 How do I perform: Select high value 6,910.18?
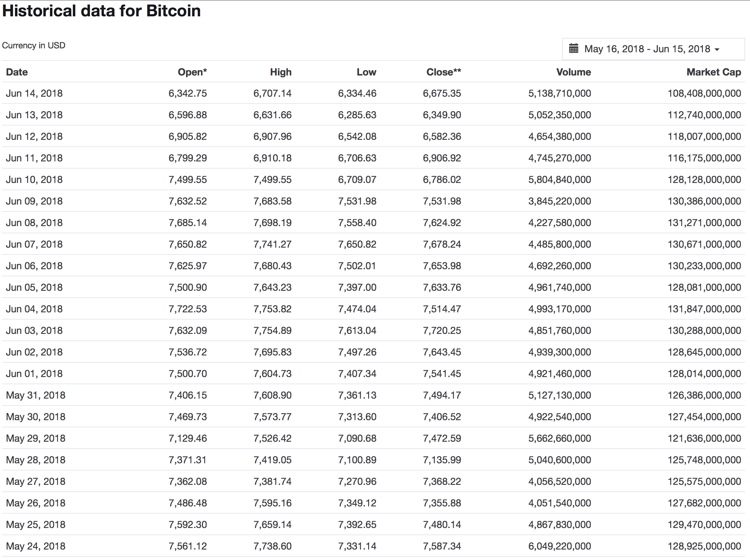tap(272, 158)
